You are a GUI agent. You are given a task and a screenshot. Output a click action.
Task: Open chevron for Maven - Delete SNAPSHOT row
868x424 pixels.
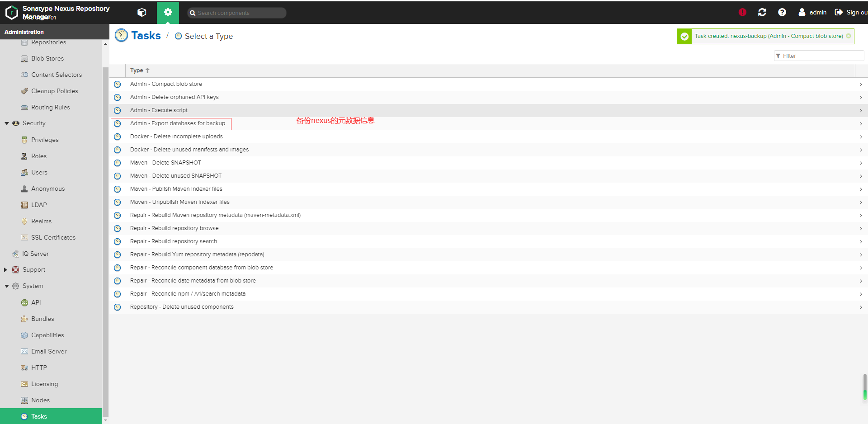[861, 163]
